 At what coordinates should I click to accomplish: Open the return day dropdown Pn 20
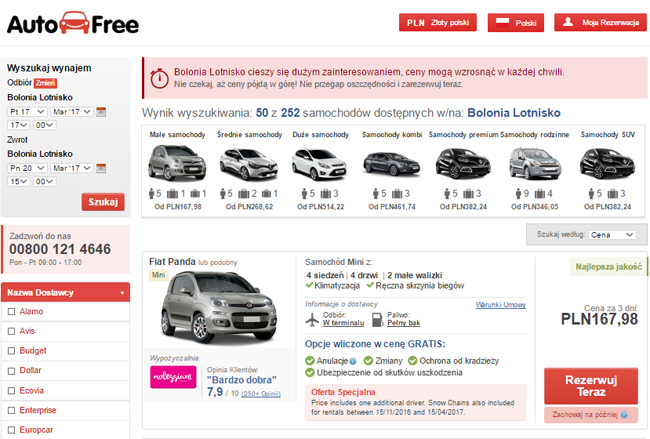click(x=27, y=168)
